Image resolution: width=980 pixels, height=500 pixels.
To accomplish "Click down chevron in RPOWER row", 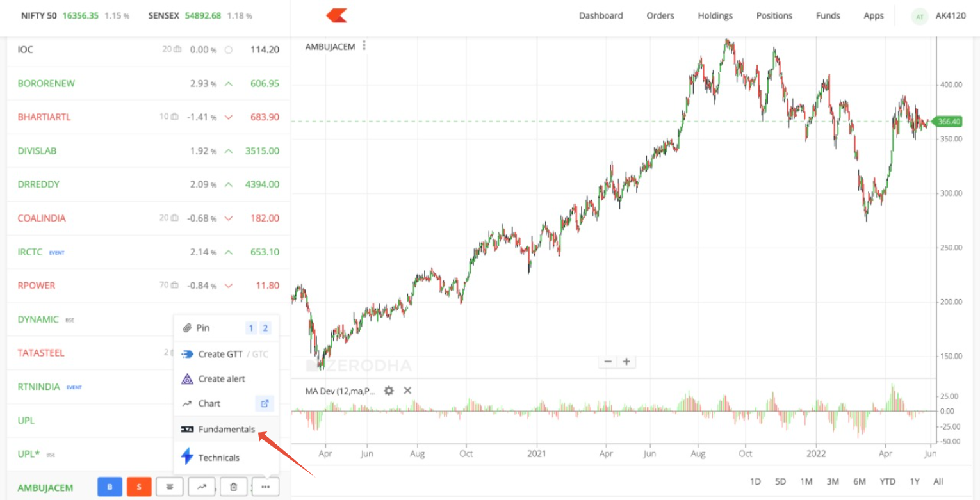I will tap(229, 286).
